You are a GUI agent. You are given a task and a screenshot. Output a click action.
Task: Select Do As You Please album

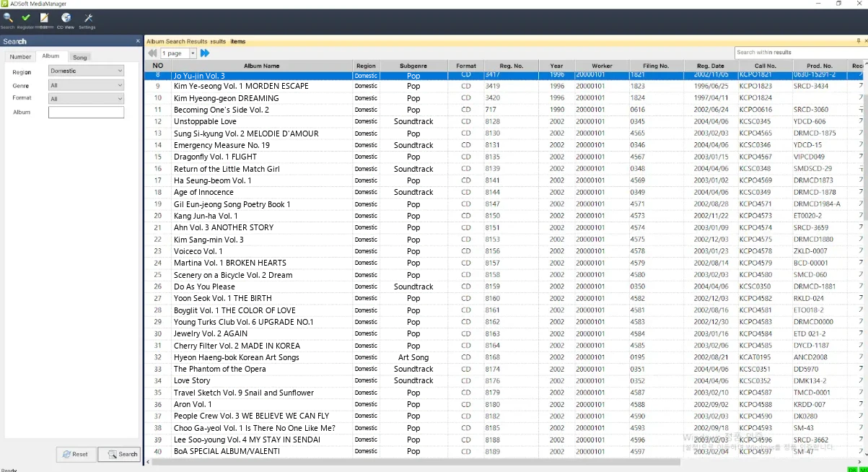coord(504,287)
